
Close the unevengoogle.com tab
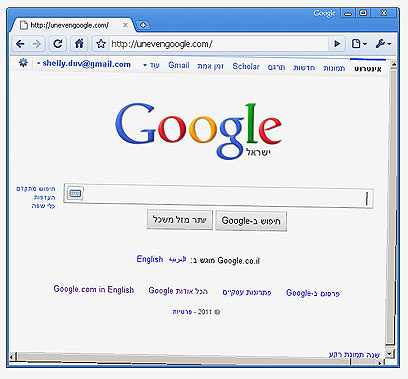pyautogui.click(x=125, y=25)
